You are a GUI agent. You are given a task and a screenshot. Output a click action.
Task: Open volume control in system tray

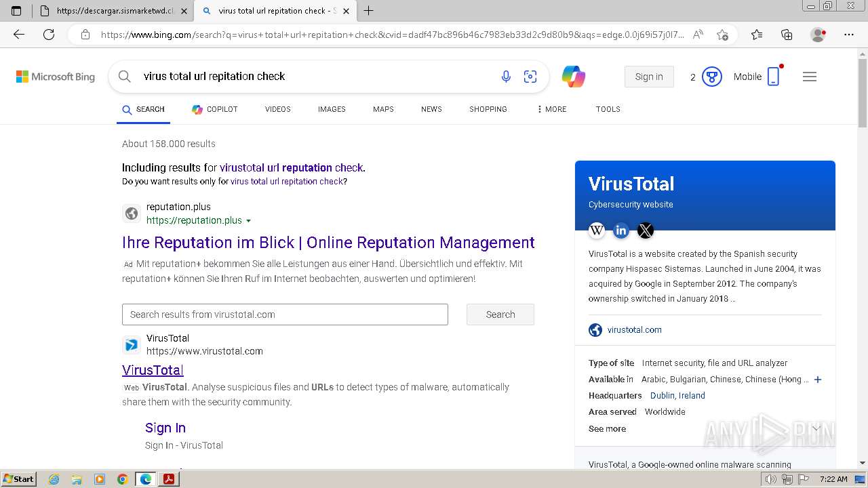click(x=771, y=479)
